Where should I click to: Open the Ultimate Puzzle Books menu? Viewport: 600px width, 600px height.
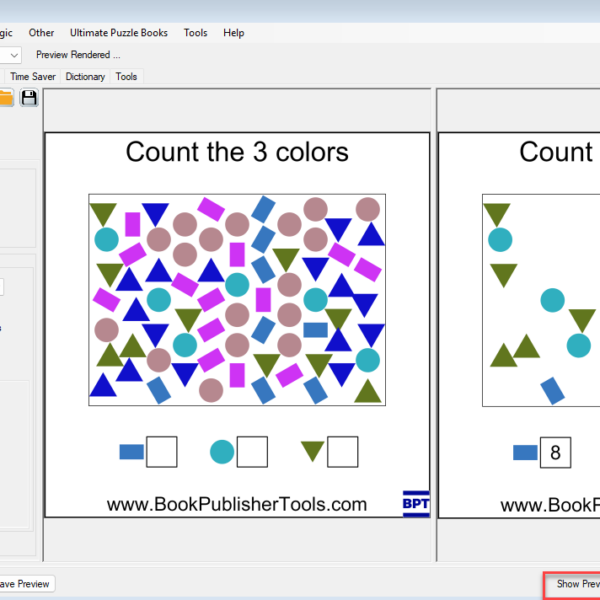coord(118,33)
